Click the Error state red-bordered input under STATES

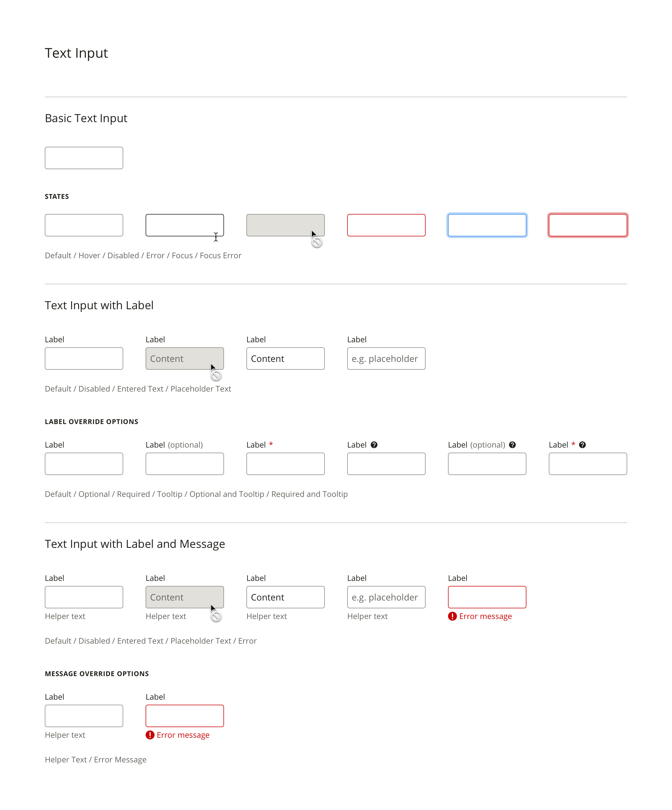(386, 225)
